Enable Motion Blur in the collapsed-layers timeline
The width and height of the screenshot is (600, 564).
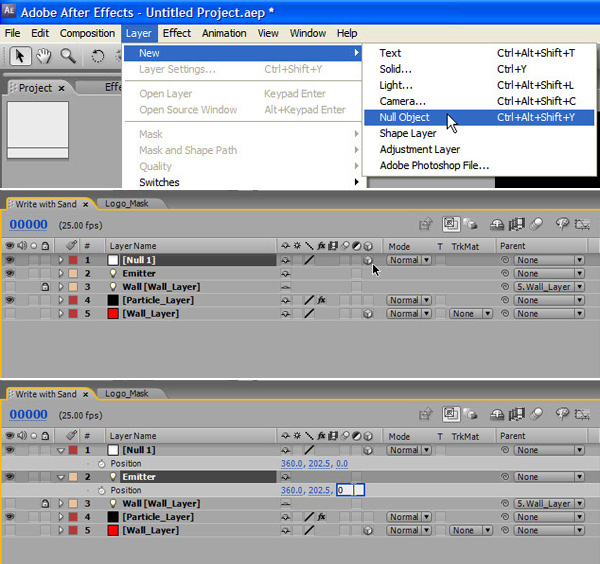pos(536,224)
